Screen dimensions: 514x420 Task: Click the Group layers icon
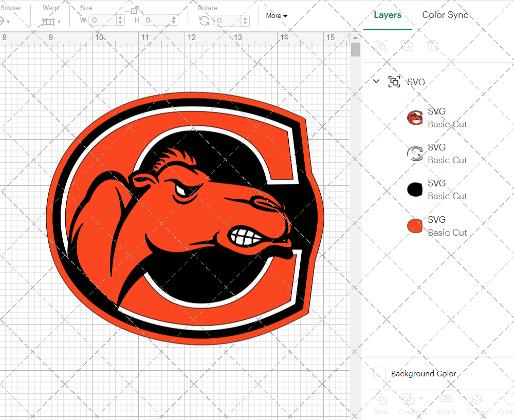point(381,46)
